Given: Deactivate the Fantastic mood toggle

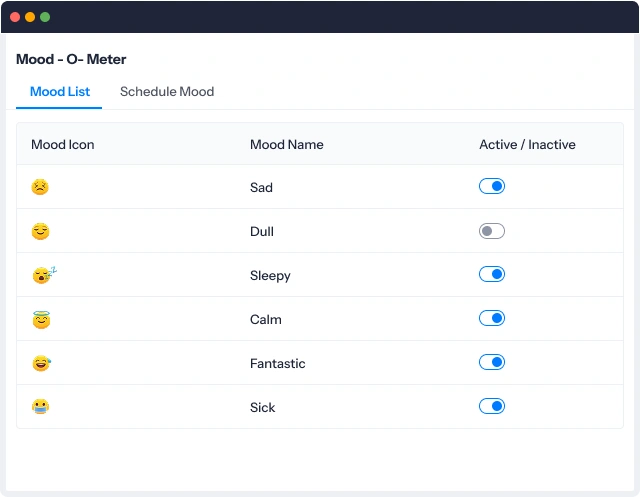Looking at the screenshot, I should pyautogui.click(x=492, y=362).
